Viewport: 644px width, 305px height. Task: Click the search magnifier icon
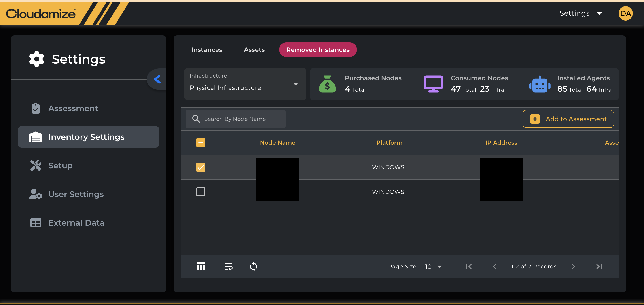pos(196,119)
